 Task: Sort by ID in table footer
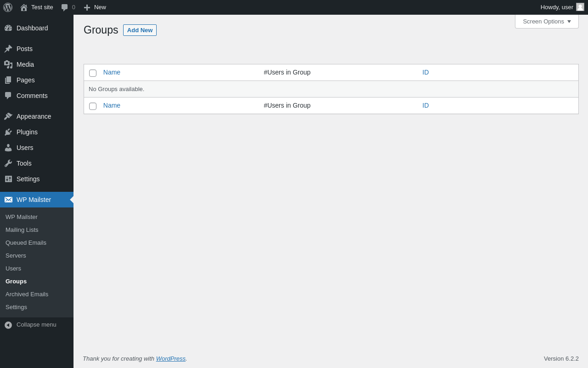tap(425, 105)
